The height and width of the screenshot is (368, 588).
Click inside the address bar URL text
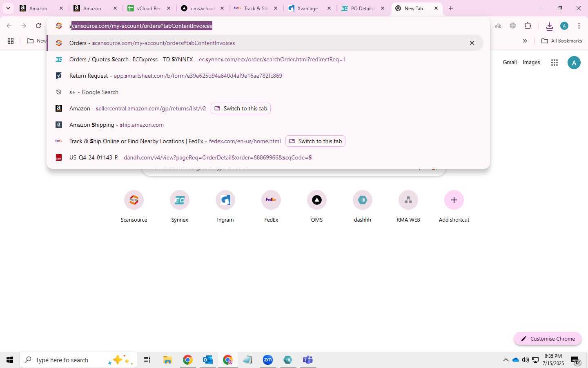pos(141,26)
